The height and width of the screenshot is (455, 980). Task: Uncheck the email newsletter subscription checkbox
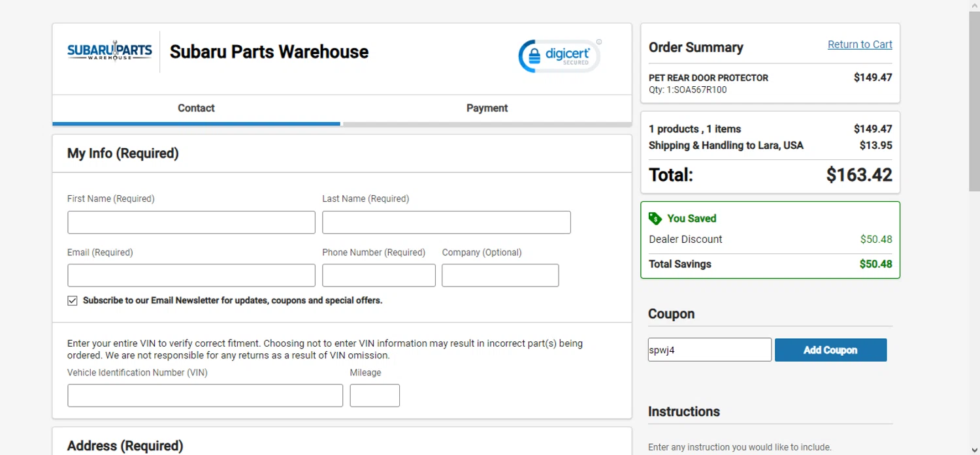pos(73,301)
